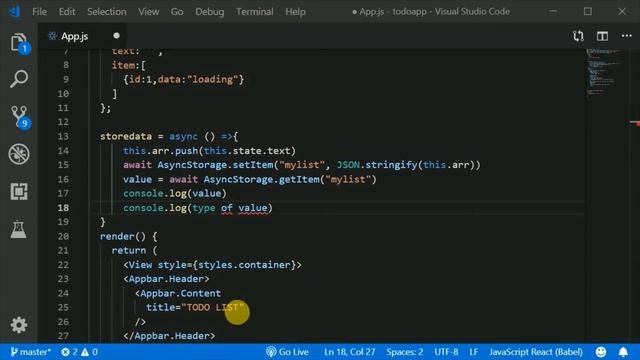The height and width of the screenshot is (360, 640).
Task: Change file encoding via UTF-8
Action: 446,351
